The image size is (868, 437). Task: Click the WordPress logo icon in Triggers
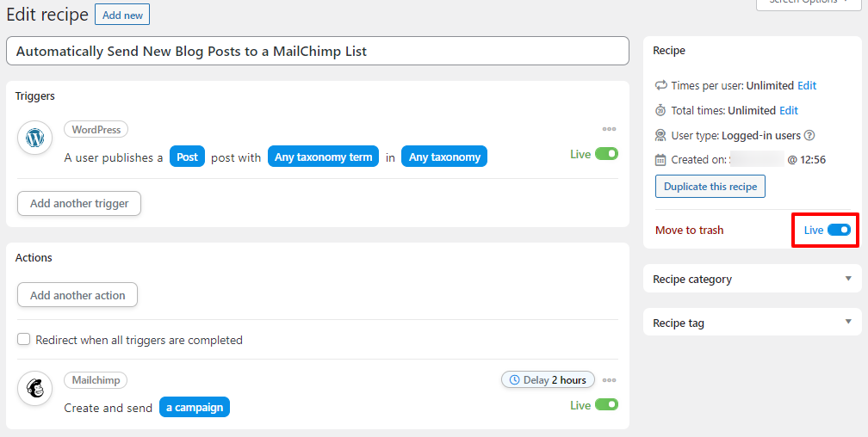pos(34,138)
